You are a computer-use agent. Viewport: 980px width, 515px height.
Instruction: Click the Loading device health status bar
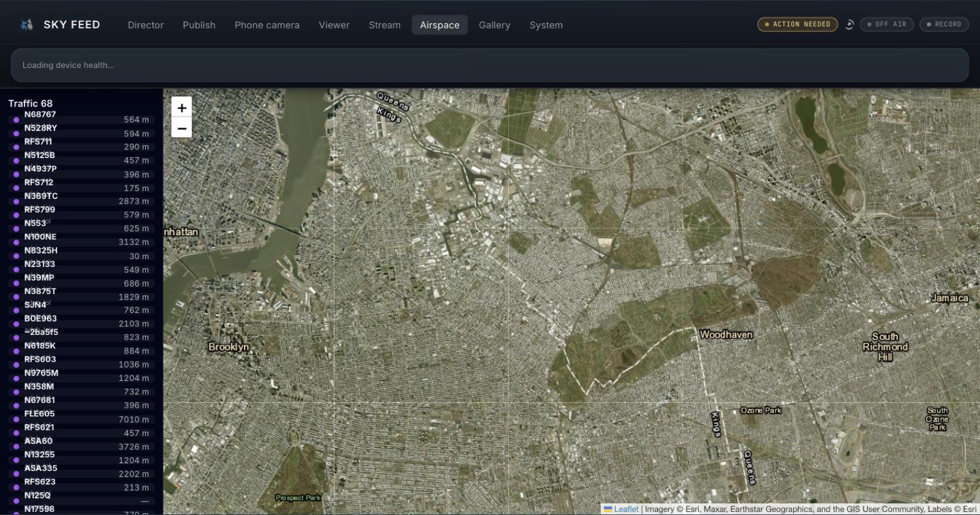tap(490, 66)
